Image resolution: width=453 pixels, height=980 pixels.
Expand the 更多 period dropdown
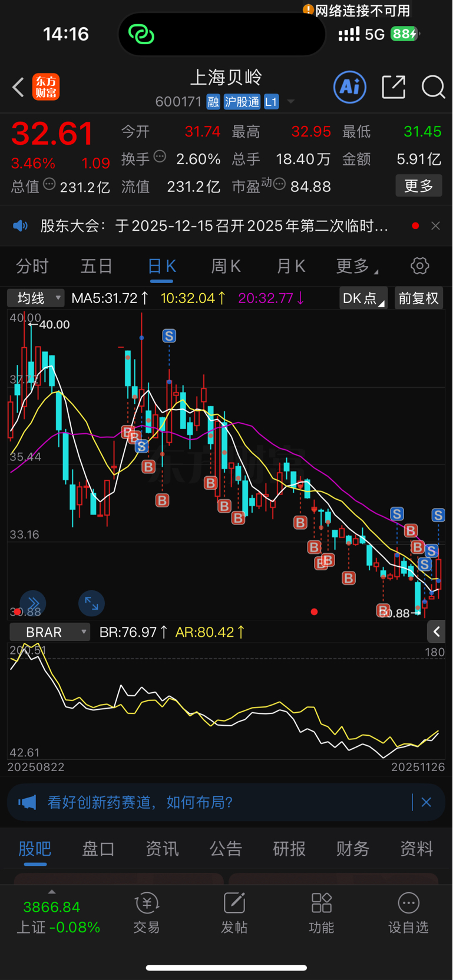(x=357, y=267)
